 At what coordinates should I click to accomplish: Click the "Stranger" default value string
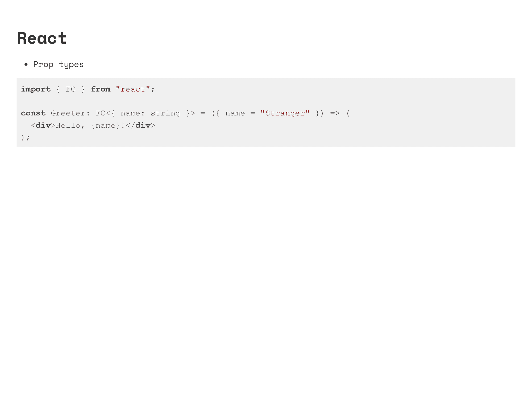pos(285,113)
